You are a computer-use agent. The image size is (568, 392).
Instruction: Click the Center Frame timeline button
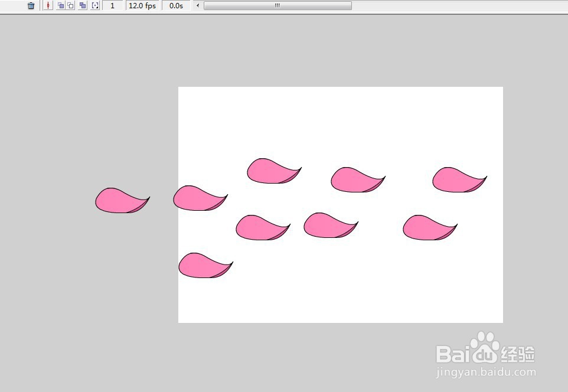(48, 5)
